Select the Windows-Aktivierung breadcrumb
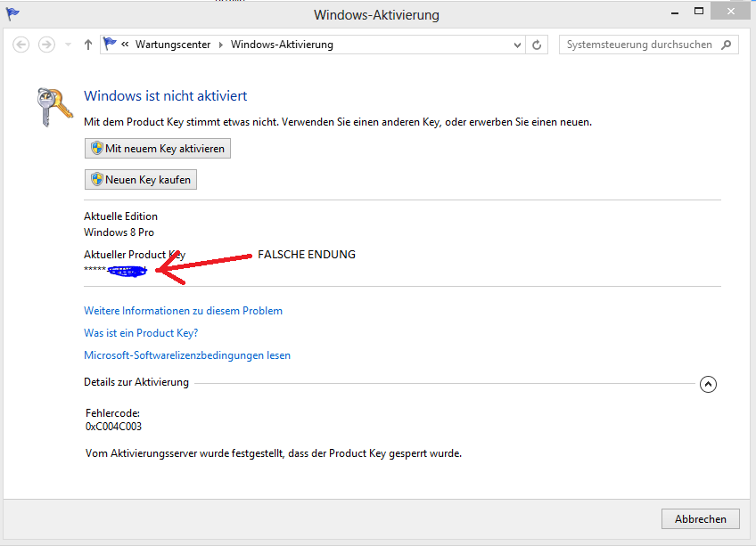756x546 pixels. click(282, 45)
